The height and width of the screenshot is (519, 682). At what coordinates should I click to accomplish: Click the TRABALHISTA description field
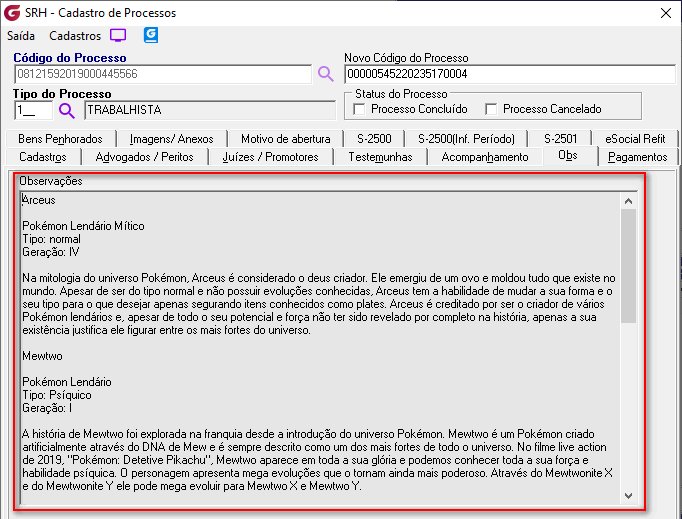coord(210,110)
